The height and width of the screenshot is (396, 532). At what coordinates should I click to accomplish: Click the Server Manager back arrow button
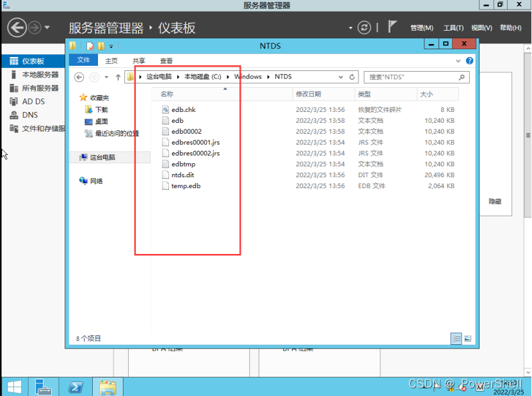pyautogui.click(x=17, y=28)
